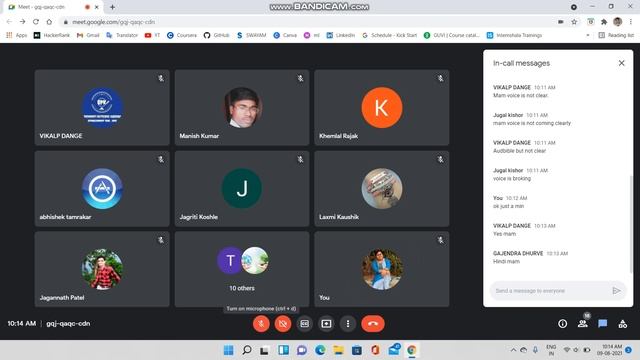The image size is (640, 360).
Task: Click 'Mam voice is not clear.' message
Action: pos(520,96)
